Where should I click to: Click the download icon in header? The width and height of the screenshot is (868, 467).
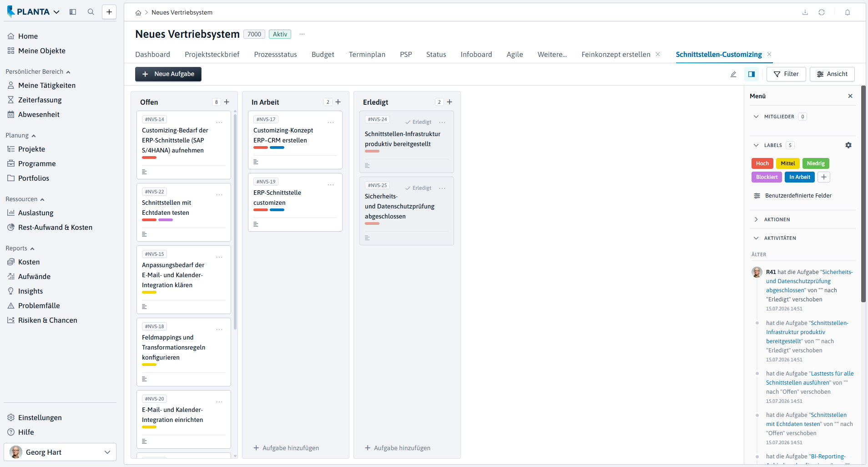pos(805,12)
